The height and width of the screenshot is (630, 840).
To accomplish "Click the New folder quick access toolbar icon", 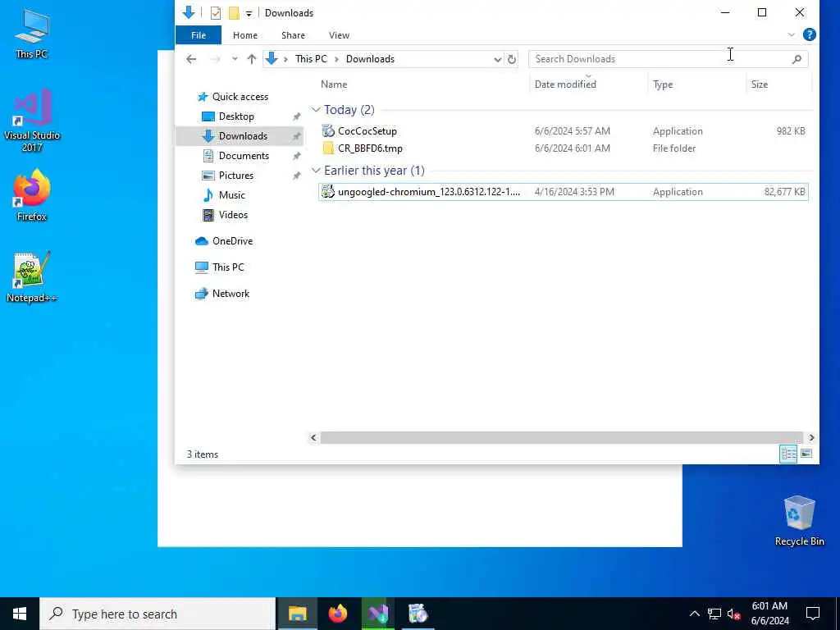I will tap(234, 13).
